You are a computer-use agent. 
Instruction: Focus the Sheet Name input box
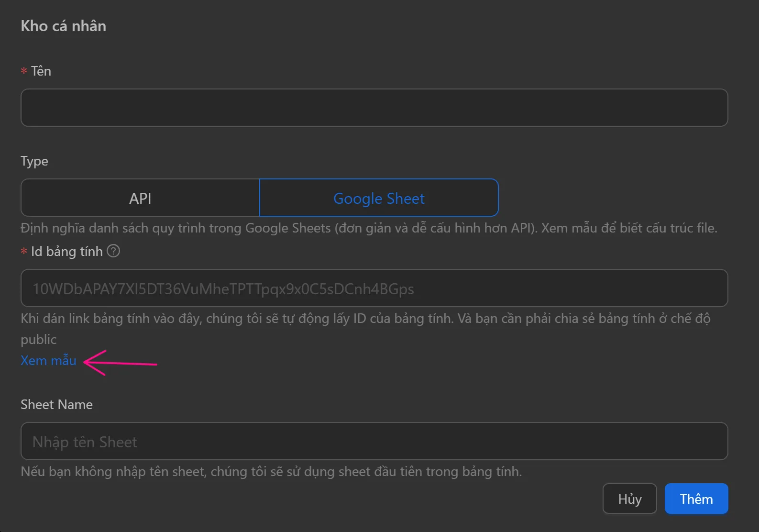point(374,442)
